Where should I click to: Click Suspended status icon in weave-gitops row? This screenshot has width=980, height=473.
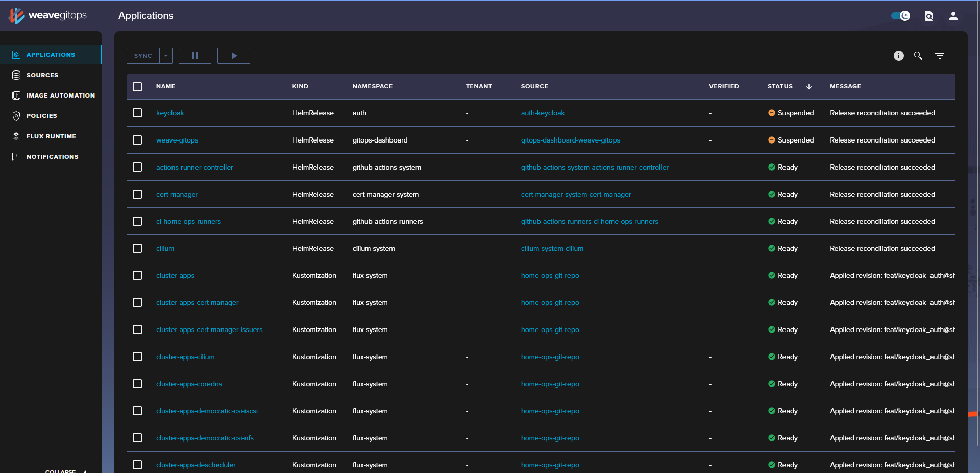coord(772,140)
